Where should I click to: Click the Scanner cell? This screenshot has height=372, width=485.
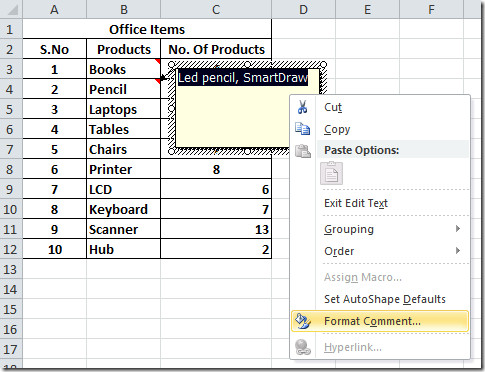(x=124, y=229)
